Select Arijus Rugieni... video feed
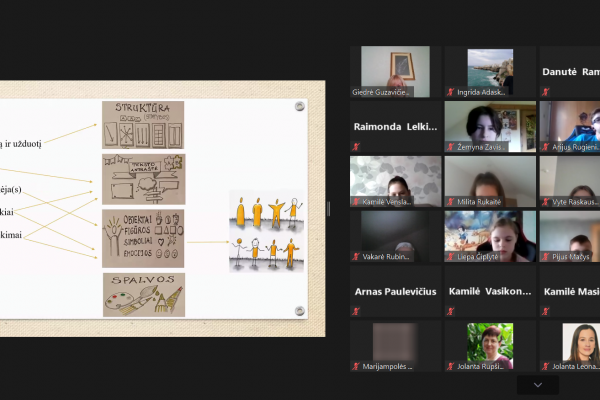Viewport: 600px width, 400px height. 570,126
